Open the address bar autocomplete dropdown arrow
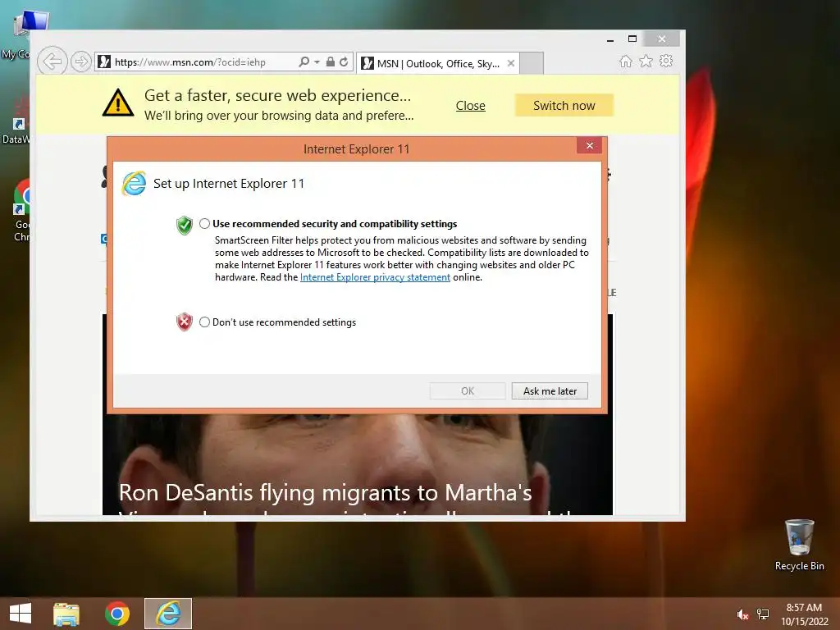The height and width of the screenshot is (630, 840). pyautogui.click(x=317, y=62)
